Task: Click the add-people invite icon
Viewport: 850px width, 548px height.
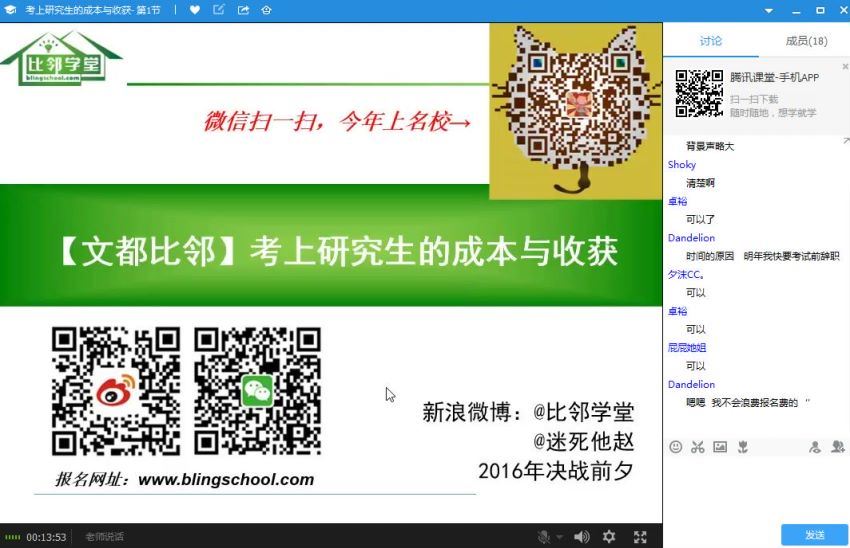Action: (x=838, y=447)
